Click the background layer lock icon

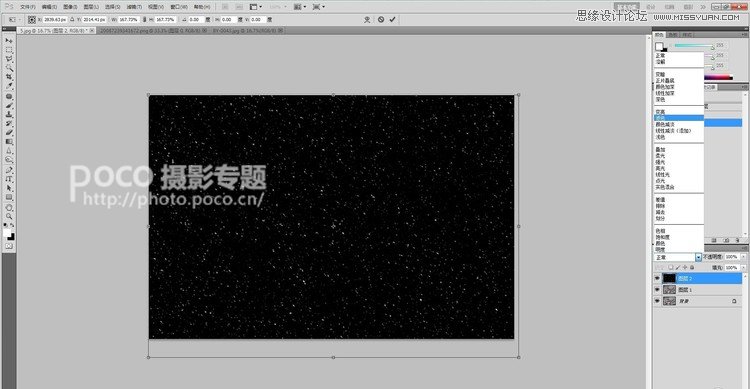pos(734,301)
